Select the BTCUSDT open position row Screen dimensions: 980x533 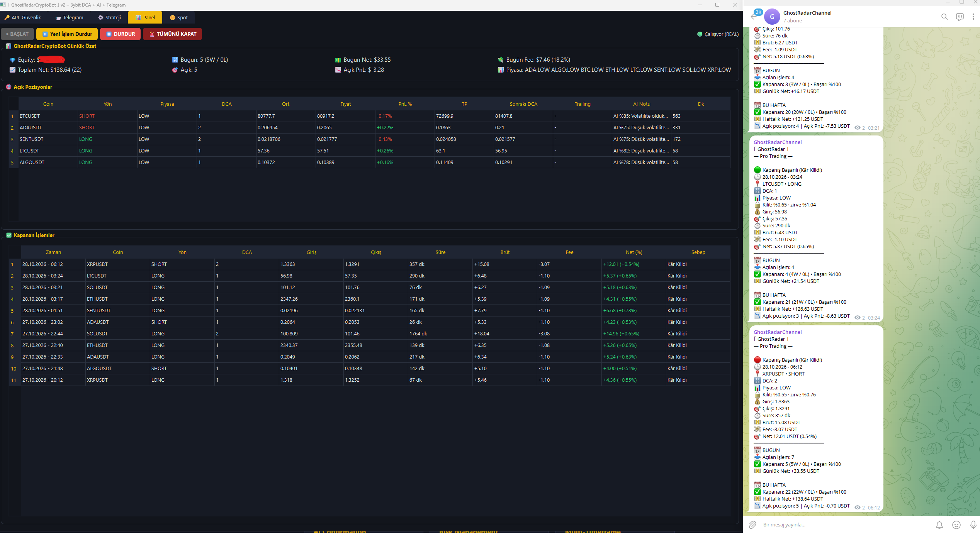(370, 116)
